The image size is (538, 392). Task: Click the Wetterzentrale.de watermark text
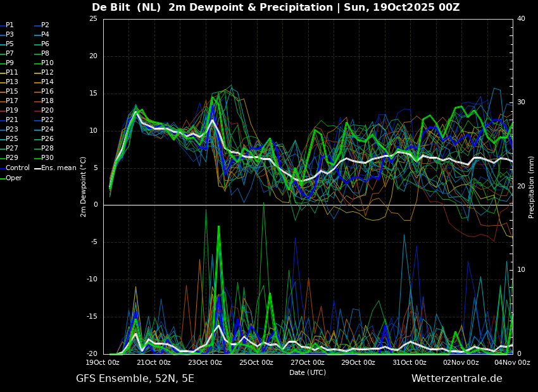[457, 379]
